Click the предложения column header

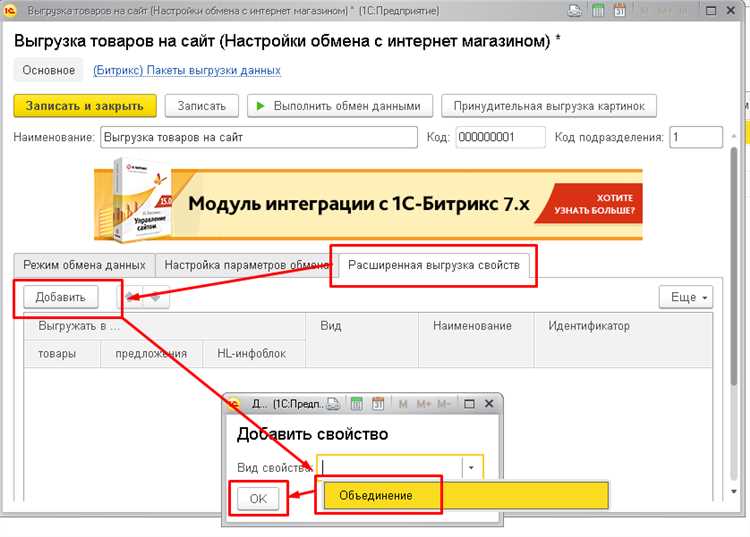click(152, 354)
